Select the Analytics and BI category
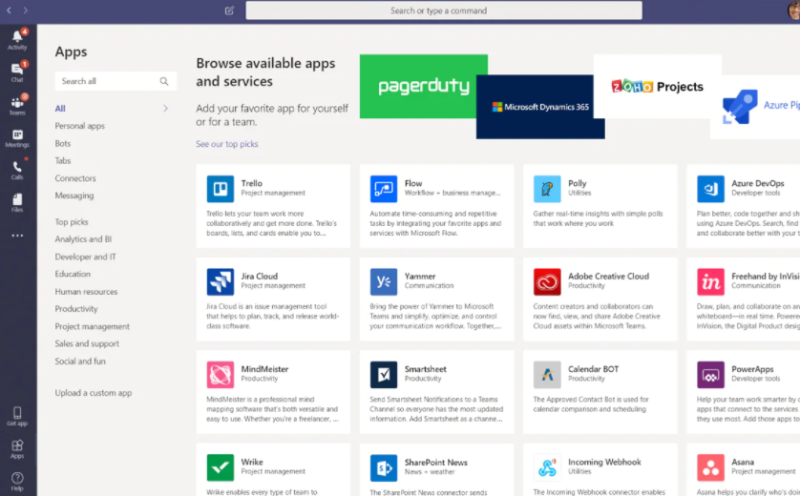Screen dimensions: 800x496 click(83, 239)
